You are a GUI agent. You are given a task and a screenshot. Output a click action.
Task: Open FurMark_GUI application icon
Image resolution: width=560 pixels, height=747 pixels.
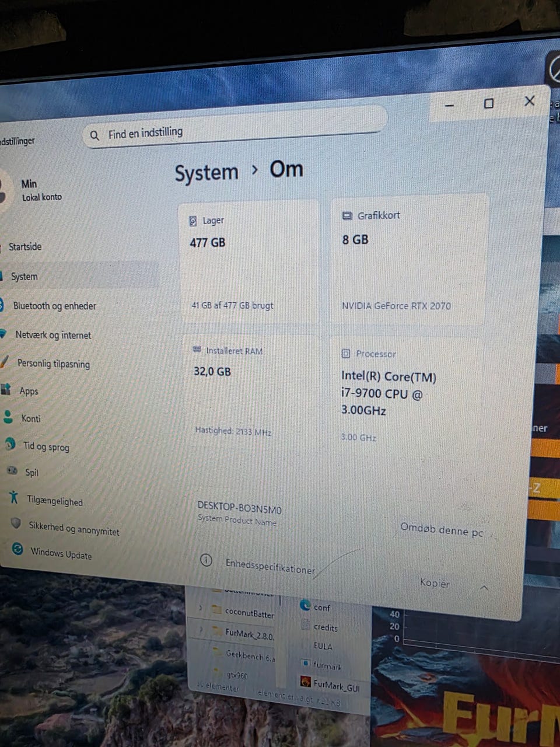pos(305,682)
